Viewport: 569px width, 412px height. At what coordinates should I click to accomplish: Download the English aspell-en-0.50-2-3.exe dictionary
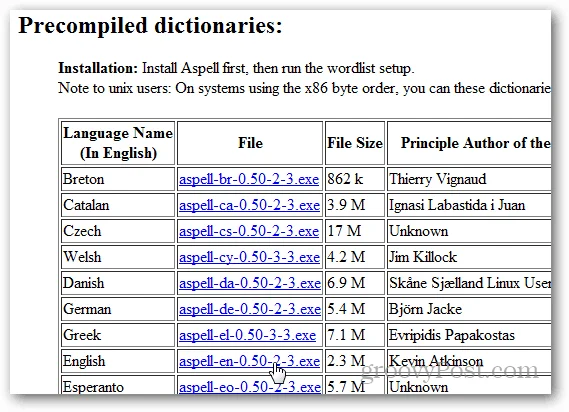249,361
